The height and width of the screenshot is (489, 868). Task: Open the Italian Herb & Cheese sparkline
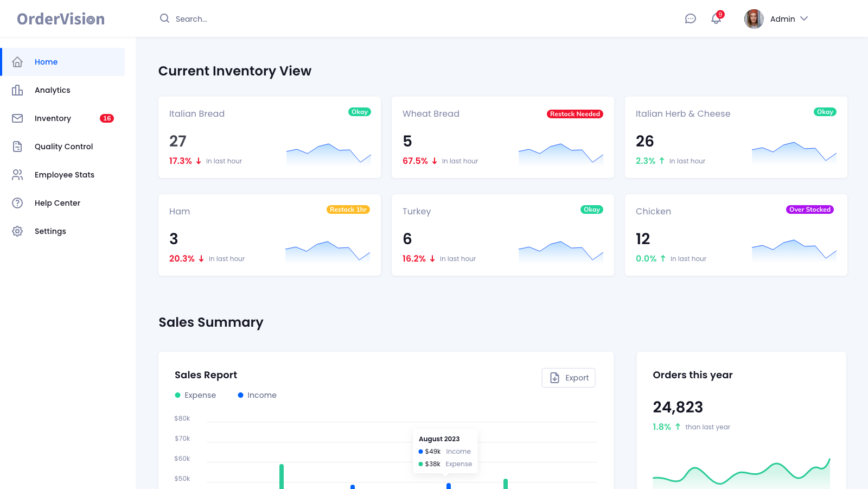point(794,153)
